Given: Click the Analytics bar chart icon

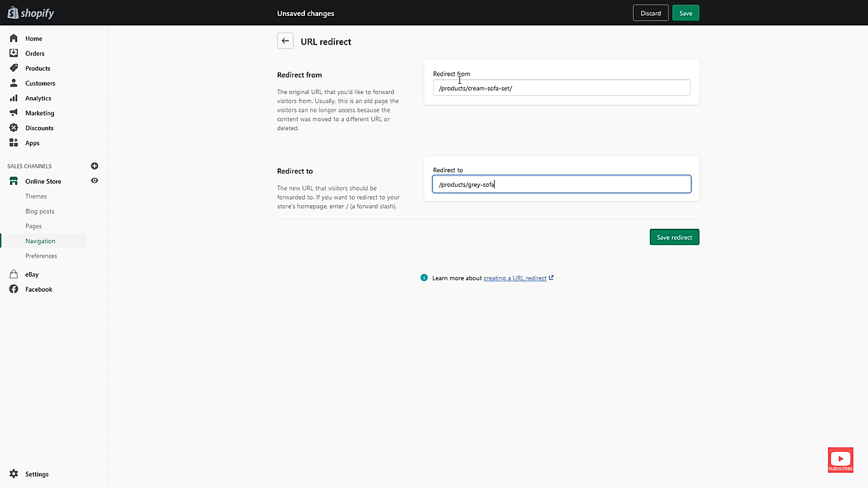Looking at the screenshot, I should [x=13, y=98].
